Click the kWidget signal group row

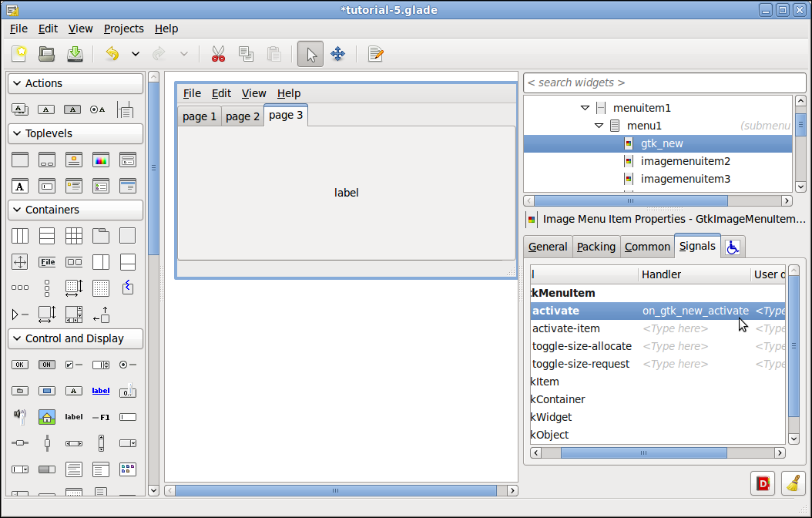[x=658, y=417]
